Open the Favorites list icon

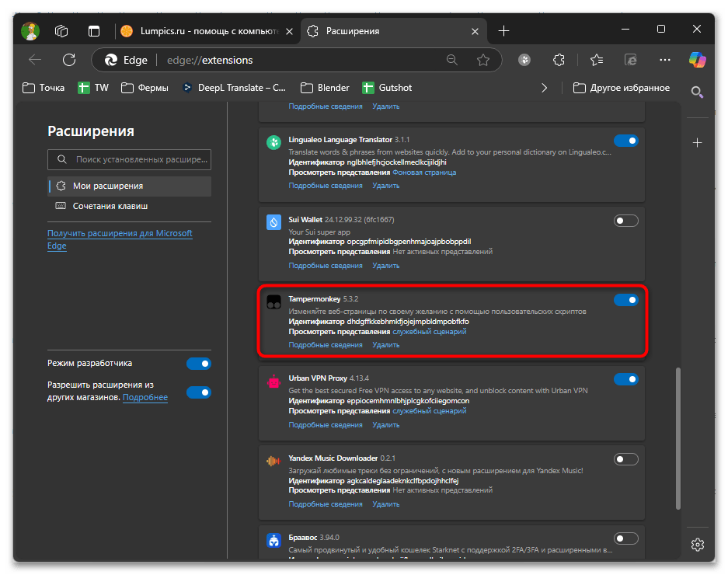point(597,60)
